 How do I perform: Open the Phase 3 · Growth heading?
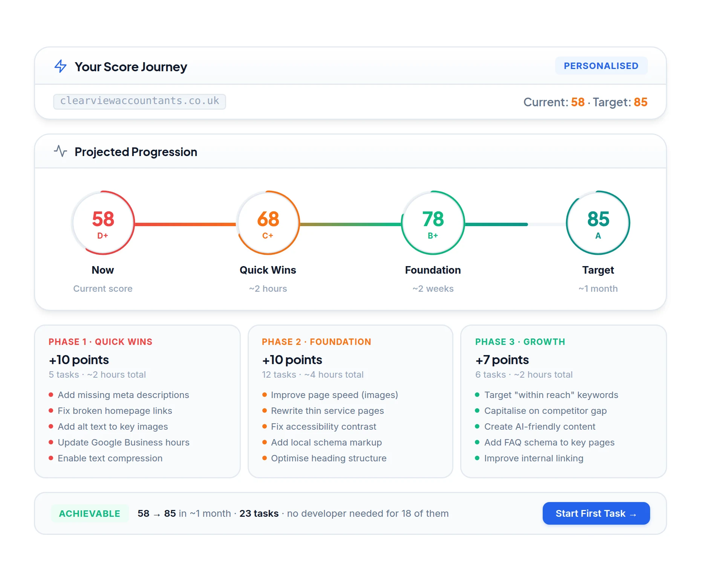click(x=520, y=342)
